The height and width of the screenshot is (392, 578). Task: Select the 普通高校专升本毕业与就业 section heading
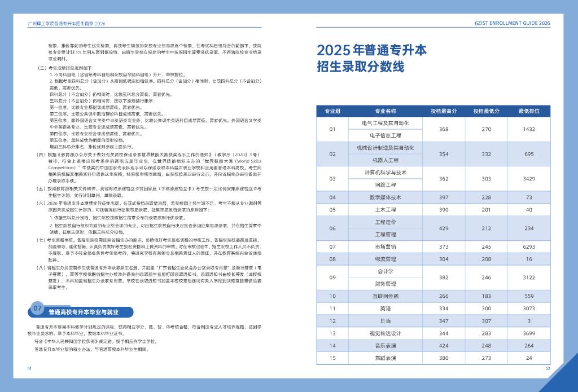tap(83, 311)
